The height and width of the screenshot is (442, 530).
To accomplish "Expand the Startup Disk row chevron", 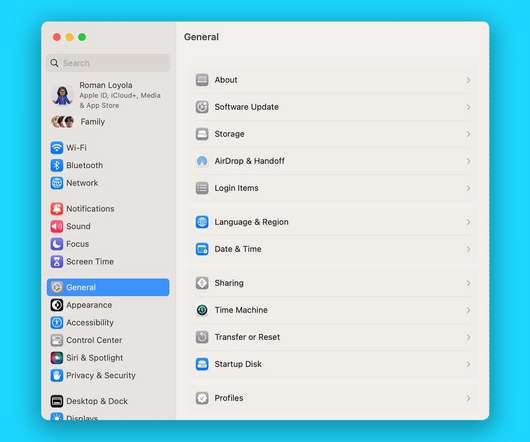I will [468, 364].
